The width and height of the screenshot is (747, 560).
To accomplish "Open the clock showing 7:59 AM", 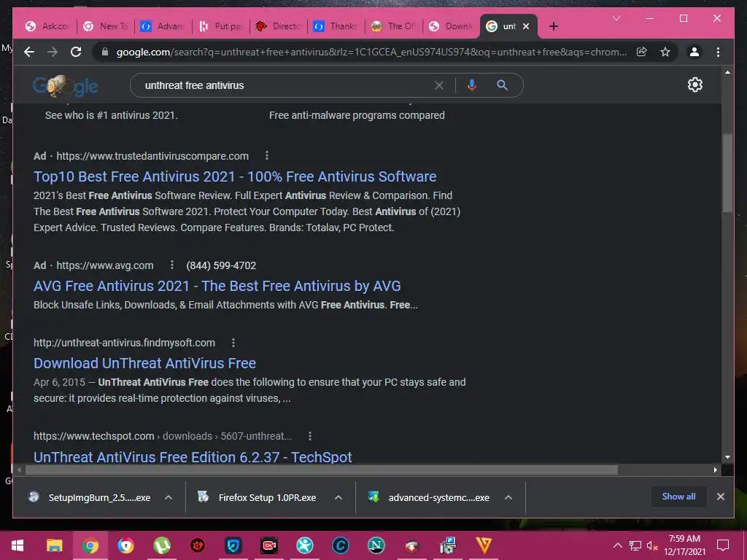I will pyautogui.click(x=684, y=545).
